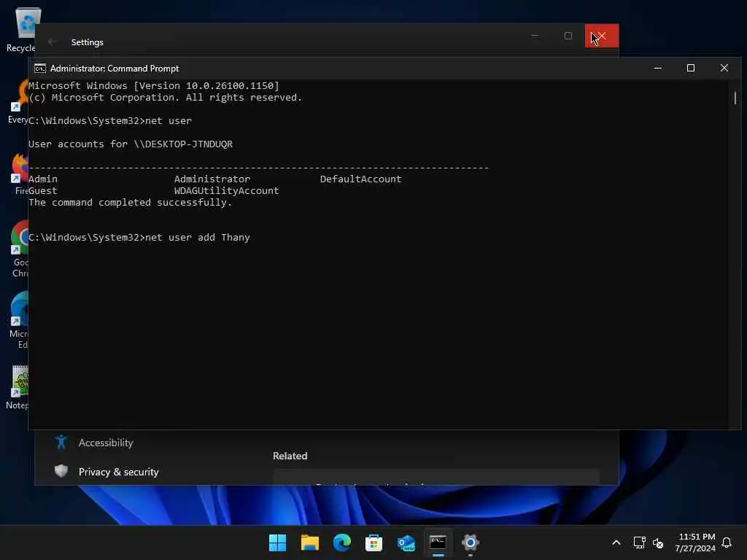Launch Microsoft Edge from the taskbar
This screenshot has width=747, height=560.
point(341,542)
